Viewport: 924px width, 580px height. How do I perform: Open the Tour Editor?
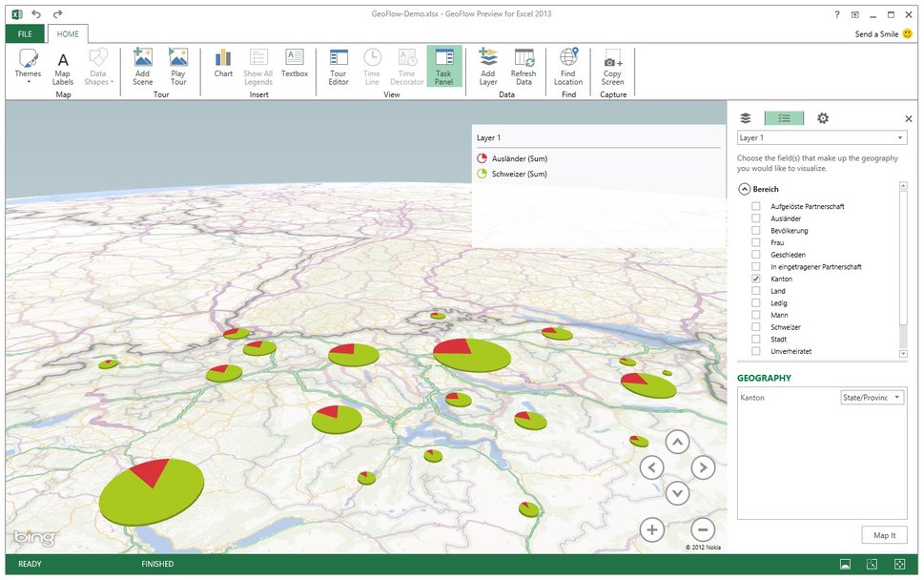point(339,64)
